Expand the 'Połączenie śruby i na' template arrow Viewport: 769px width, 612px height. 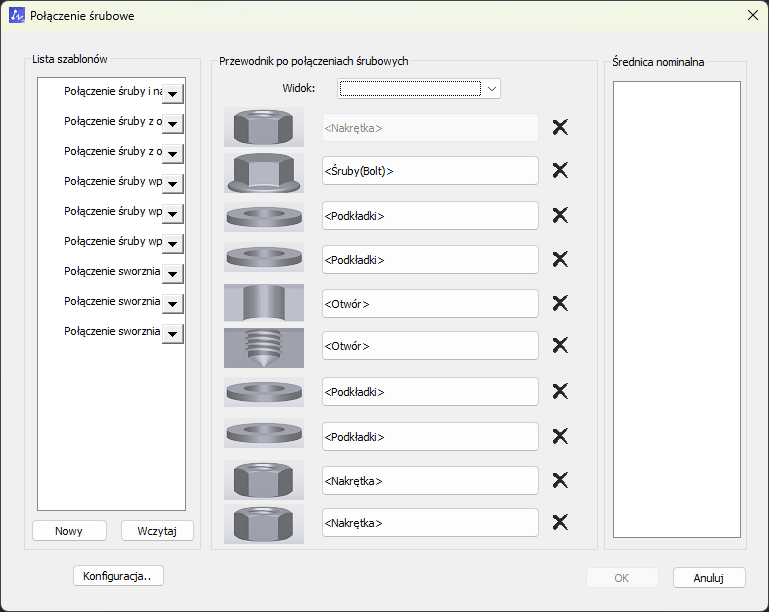coord(172,93)
